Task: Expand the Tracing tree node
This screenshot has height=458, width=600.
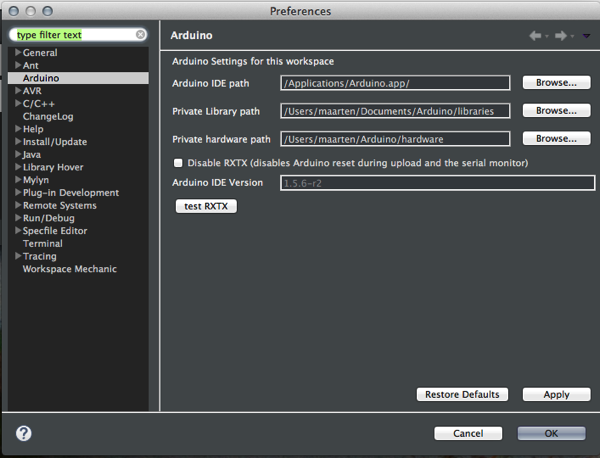Action: tap(18, 256)
